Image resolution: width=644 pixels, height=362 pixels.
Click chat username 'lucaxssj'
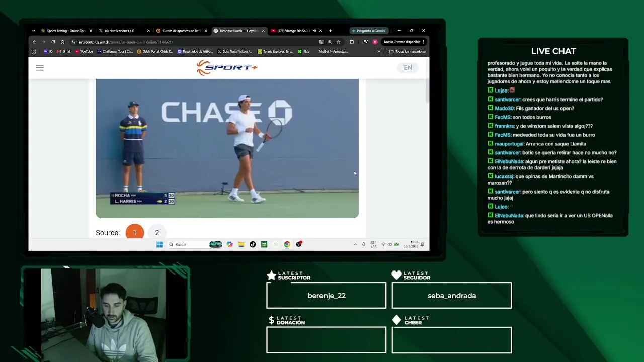[504, 176]
